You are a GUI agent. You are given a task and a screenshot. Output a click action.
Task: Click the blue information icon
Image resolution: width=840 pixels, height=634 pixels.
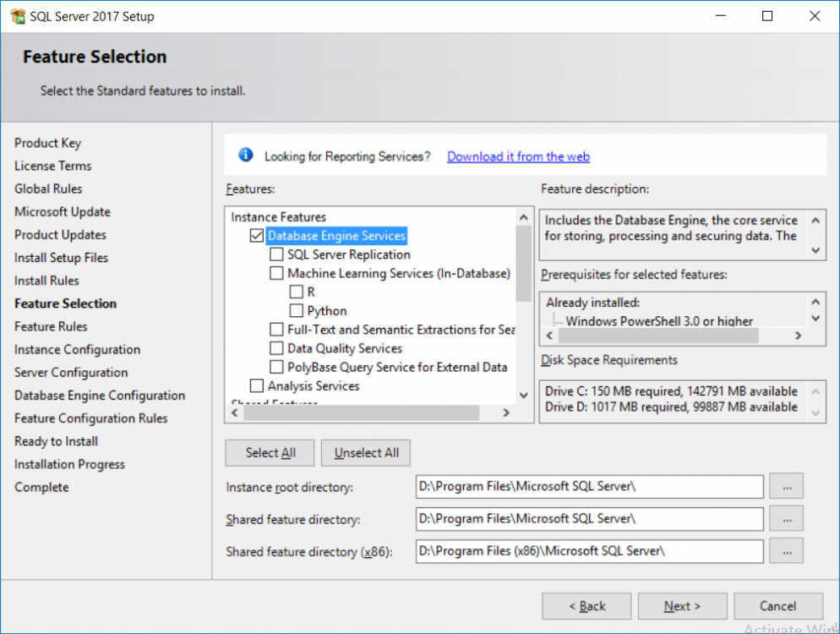tap(245, 156)
